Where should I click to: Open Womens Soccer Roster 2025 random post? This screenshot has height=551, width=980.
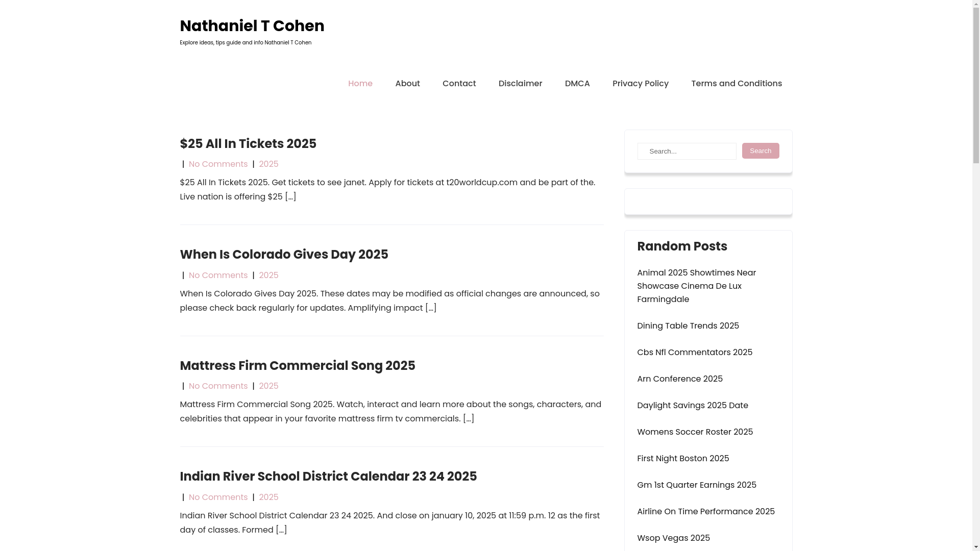[x=695, y=432]
